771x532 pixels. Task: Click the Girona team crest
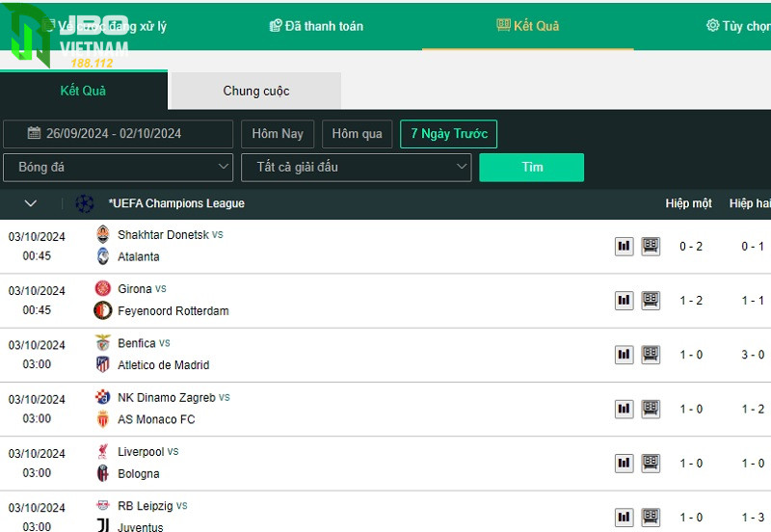point(103,288)
